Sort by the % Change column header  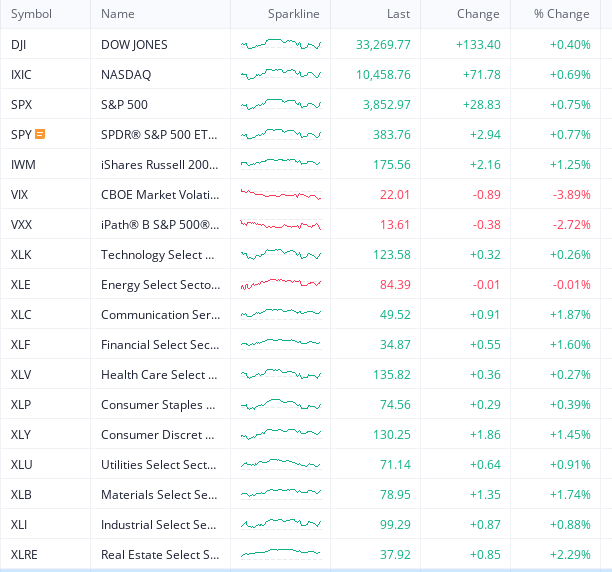tap(562, 14)
